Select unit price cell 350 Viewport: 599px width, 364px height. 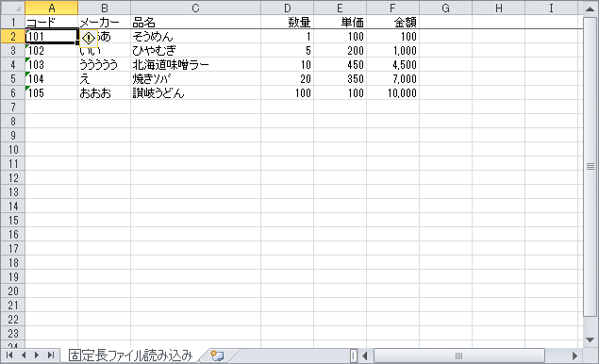click(340, 78)
